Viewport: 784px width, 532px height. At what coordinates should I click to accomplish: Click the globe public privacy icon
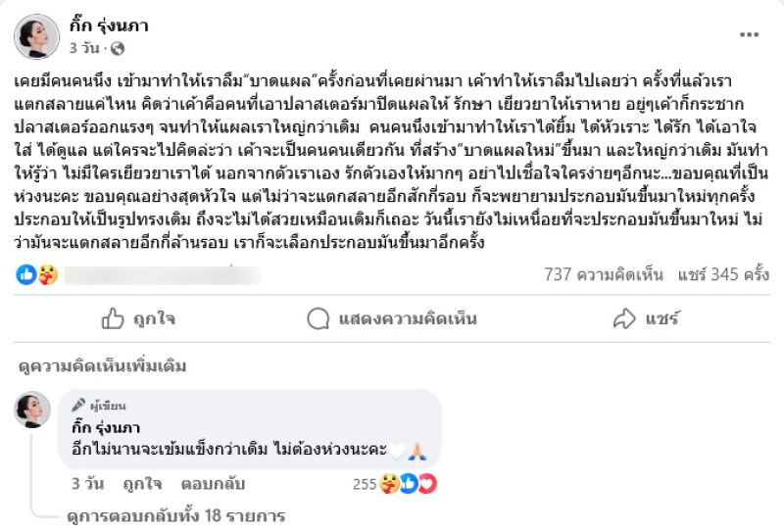click(117, 47)
